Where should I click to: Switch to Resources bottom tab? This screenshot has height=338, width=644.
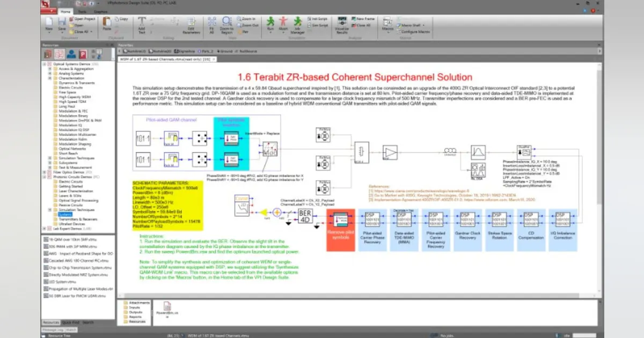click(x=50, y=322)
